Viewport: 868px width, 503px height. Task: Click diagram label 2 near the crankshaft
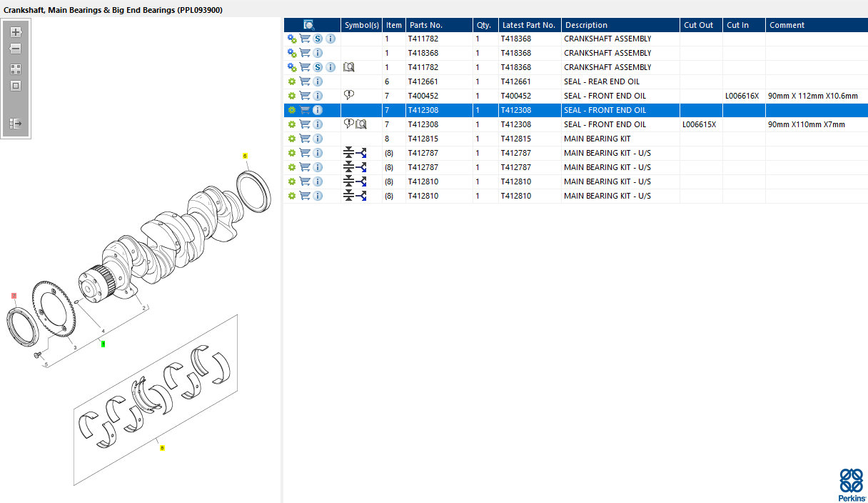click(144, 308)
